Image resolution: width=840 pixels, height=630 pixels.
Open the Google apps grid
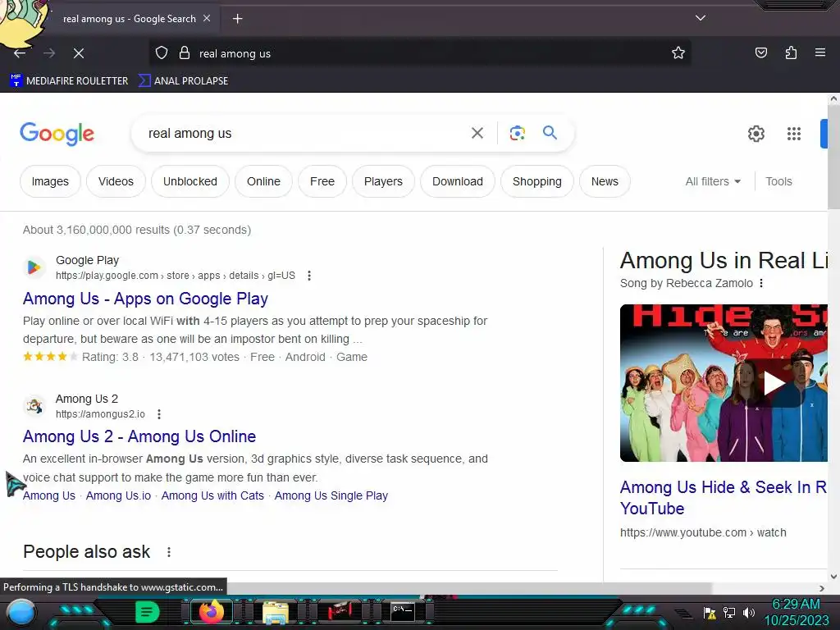point(794,134)
